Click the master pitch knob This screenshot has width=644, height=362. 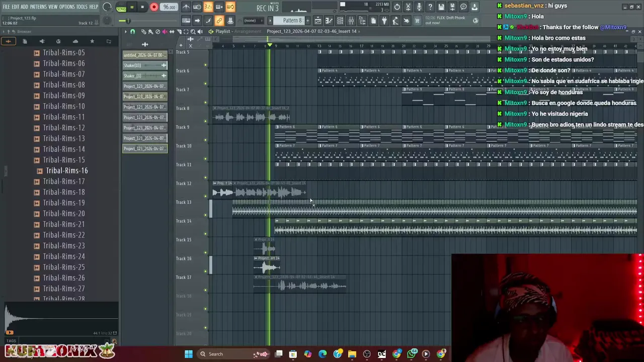pyautogui.click(x=107, y=21)
